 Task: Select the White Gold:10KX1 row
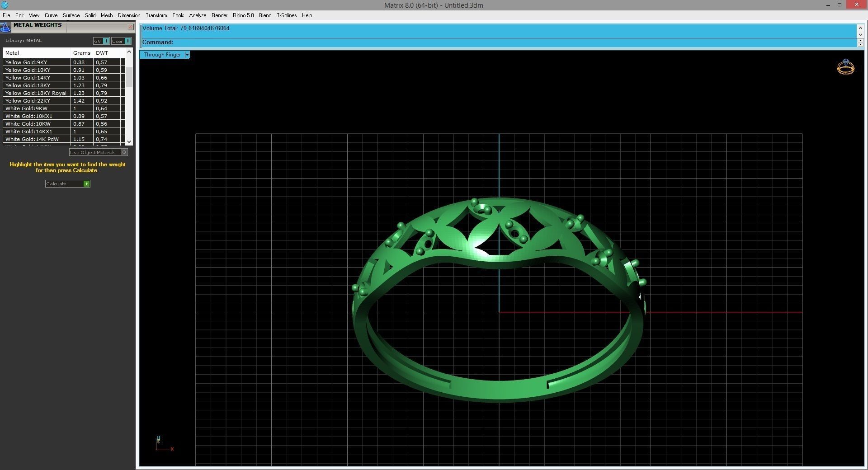64,116
